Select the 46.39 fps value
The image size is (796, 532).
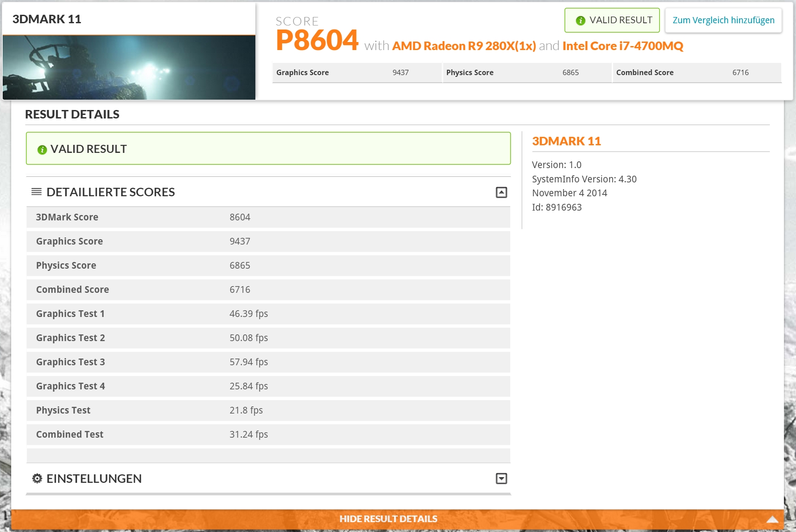tap(249, 313)
